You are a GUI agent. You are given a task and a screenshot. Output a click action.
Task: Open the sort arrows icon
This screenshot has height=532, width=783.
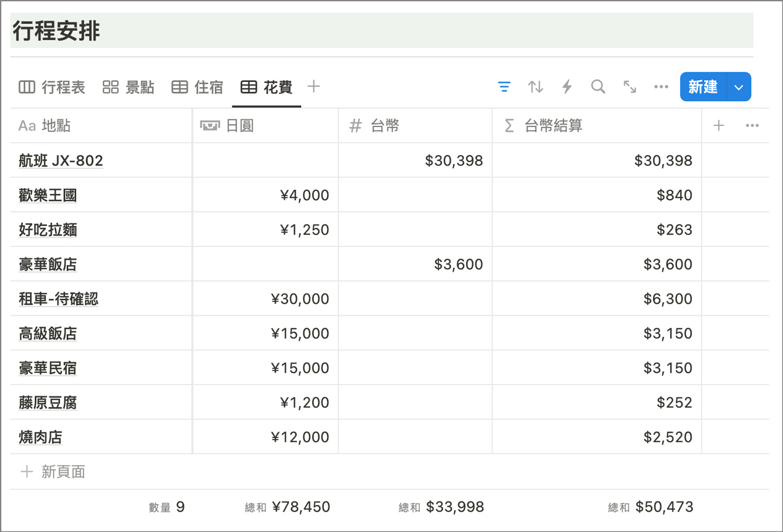point(535,87)
